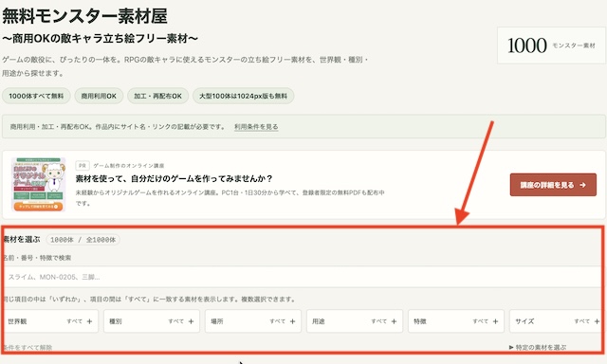Screen dimensions: 607x364
Task: Click the online course ad thumbnail image
Action: 38,185
